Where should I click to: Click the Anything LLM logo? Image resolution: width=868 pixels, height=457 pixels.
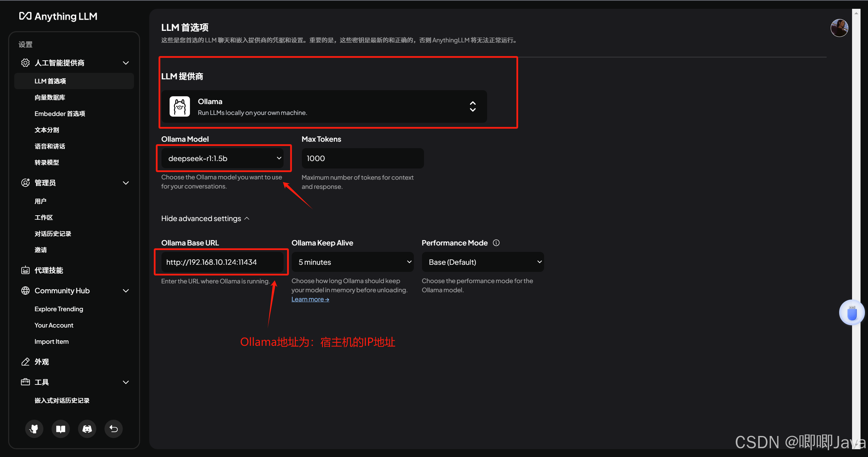[58, 16]
